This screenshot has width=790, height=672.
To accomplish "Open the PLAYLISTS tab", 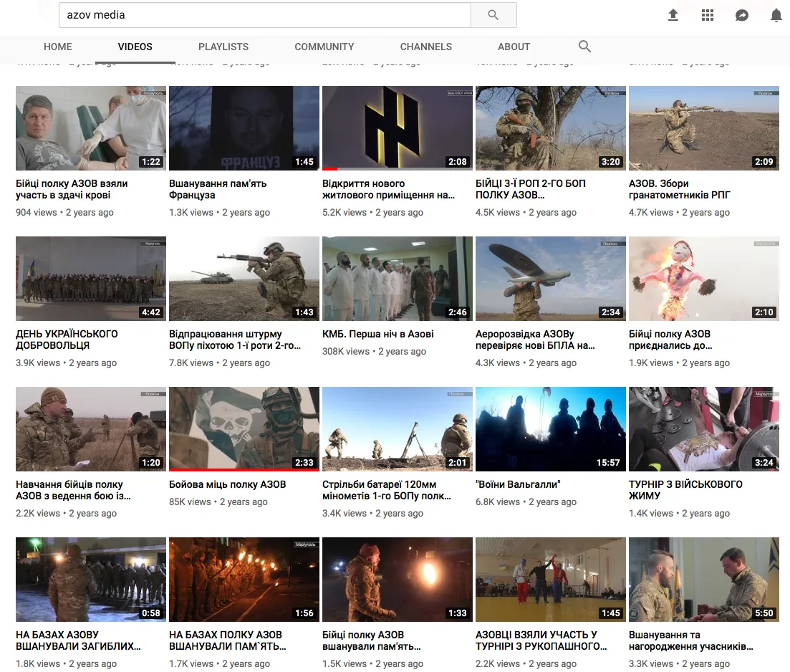I will pos(223,47).
